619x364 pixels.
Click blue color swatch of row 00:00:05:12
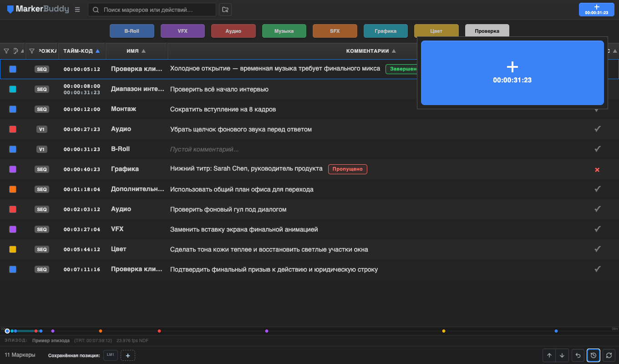click(x=13, y=69)
